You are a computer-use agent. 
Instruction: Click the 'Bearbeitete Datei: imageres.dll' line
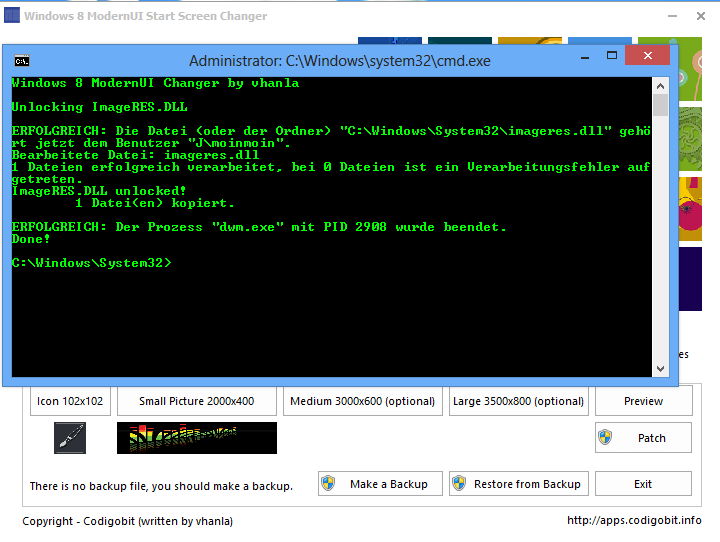coord(135,155)
